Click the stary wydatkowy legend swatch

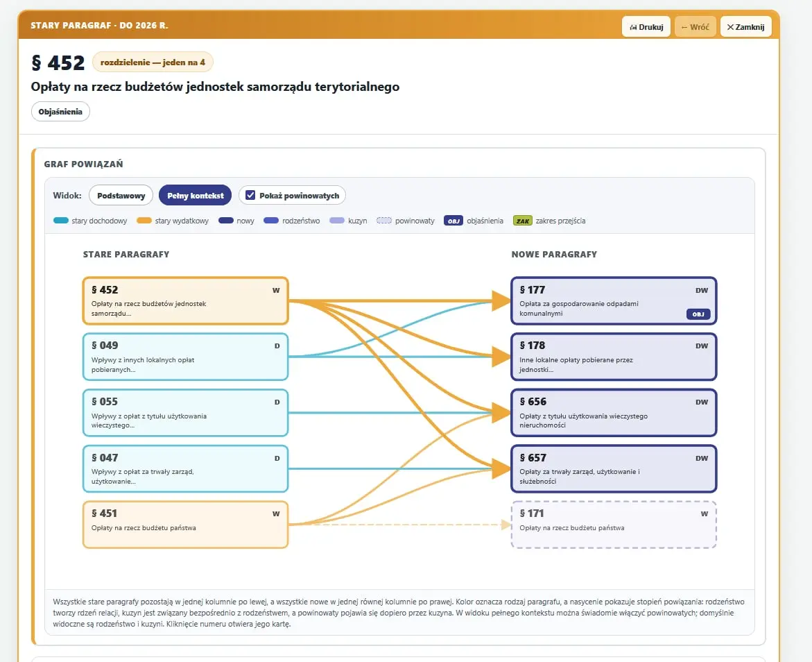pyautogui.click(x=144, y=221)
